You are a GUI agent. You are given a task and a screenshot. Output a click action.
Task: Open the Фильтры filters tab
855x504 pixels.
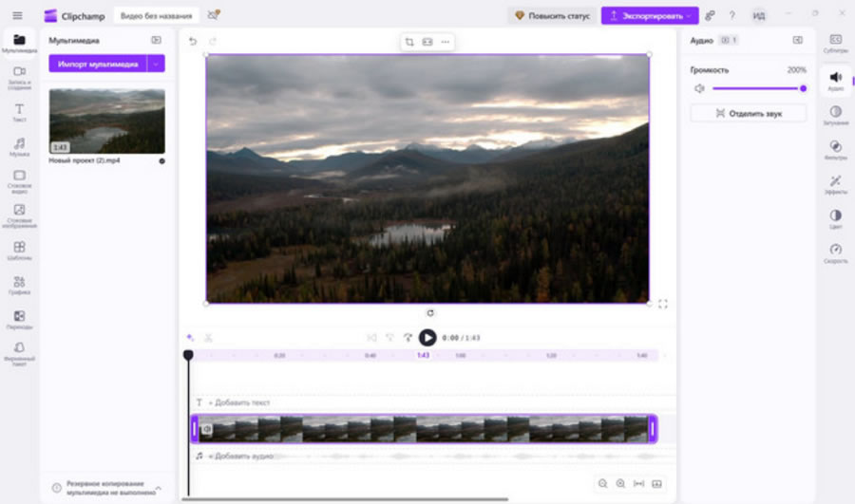(835, 150)
